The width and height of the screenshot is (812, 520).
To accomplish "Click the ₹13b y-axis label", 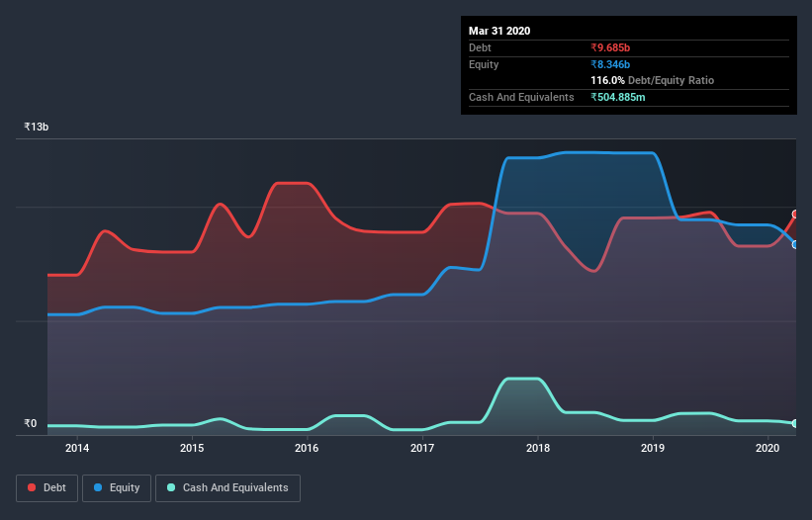I will coord(37,127).
